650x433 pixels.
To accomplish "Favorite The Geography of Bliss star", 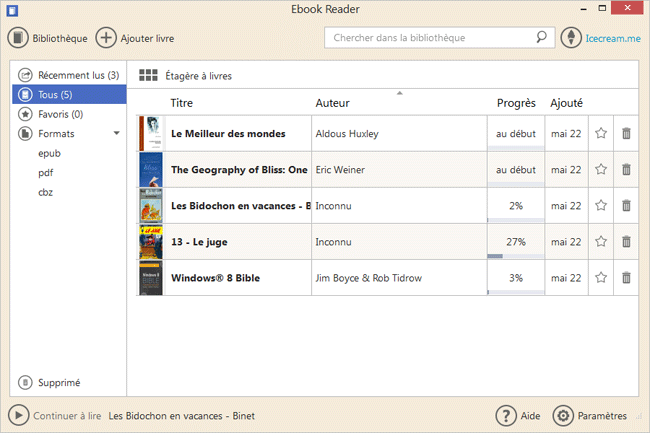I will point(601,170).
